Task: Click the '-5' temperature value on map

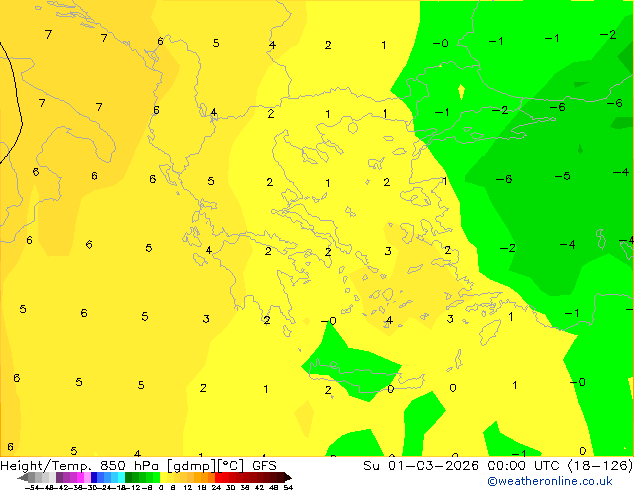Action: [562, 176]
